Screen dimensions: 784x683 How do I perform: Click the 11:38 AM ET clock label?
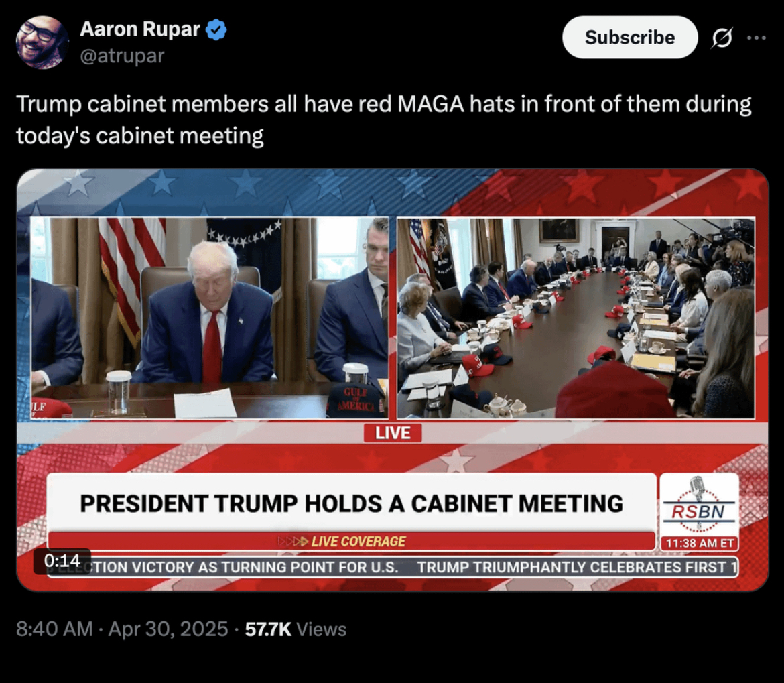pyautogui.click(x=699, y=544)
